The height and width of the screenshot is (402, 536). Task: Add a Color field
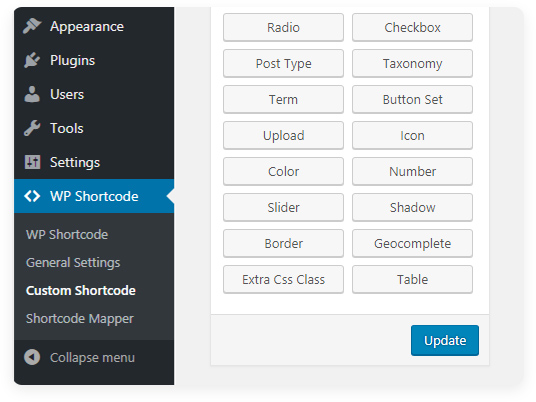pos(283,171)
